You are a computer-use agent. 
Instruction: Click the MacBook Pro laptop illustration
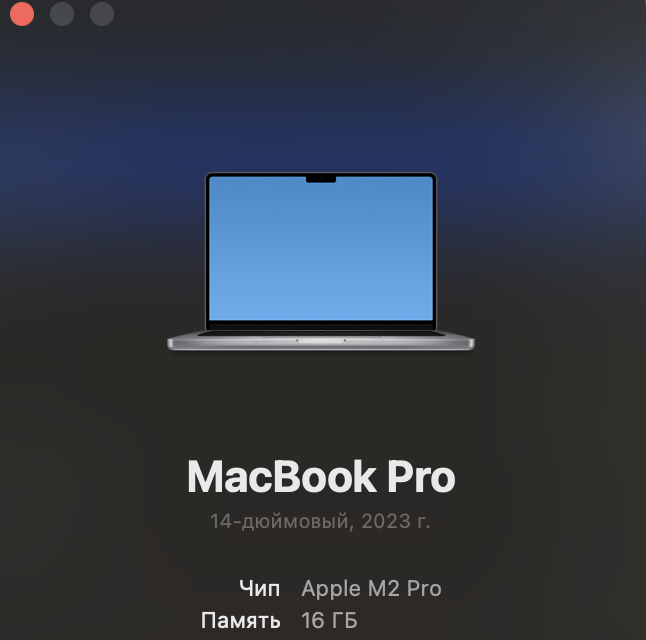coord(321,262)
